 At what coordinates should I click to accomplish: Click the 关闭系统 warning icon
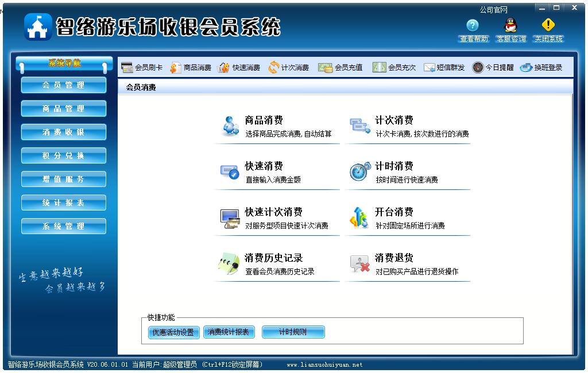pos(548,25)
